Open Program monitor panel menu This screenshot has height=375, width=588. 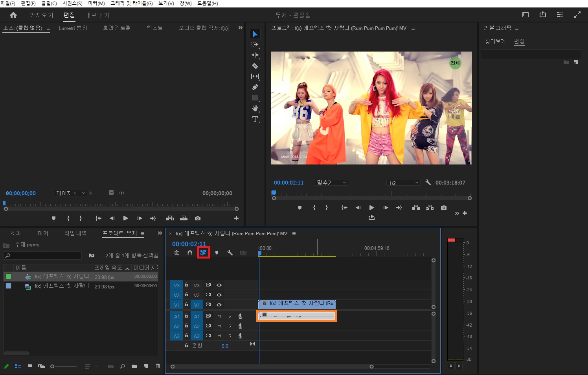pyautogui.click(x=413, y=28)
